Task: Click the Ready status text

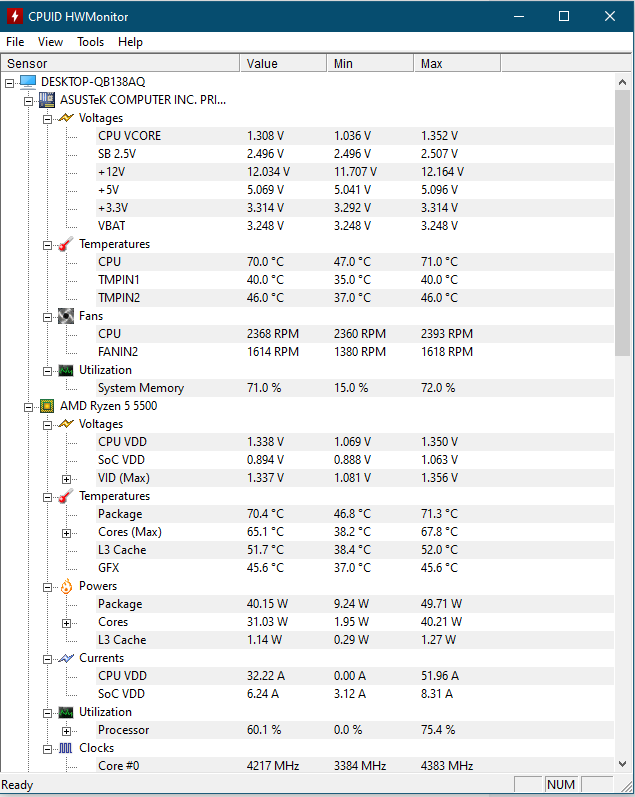Action: (17, 785)
